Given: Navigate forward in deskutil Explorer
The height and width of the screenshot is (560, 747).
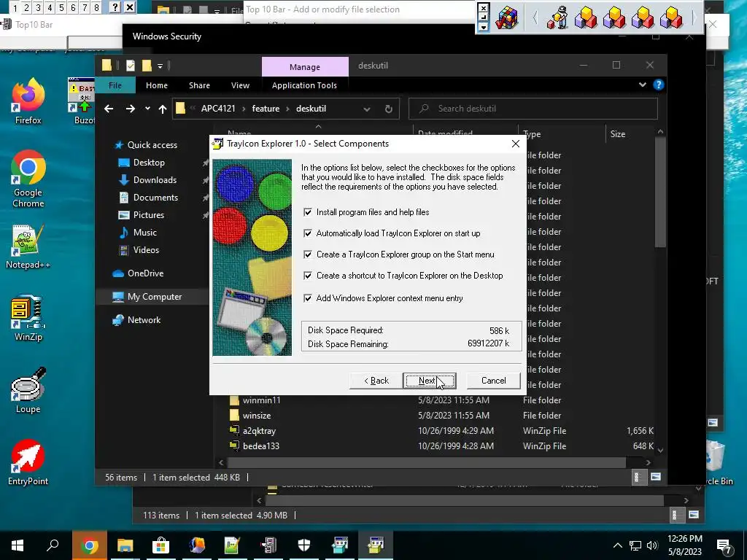Looking at the screenshot, I should [130, 109].
